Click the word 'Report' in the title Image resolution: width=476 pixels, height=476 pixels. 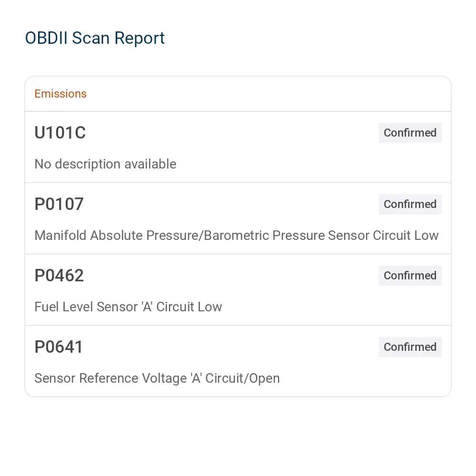pyautogui.click(x=139, y=38)
